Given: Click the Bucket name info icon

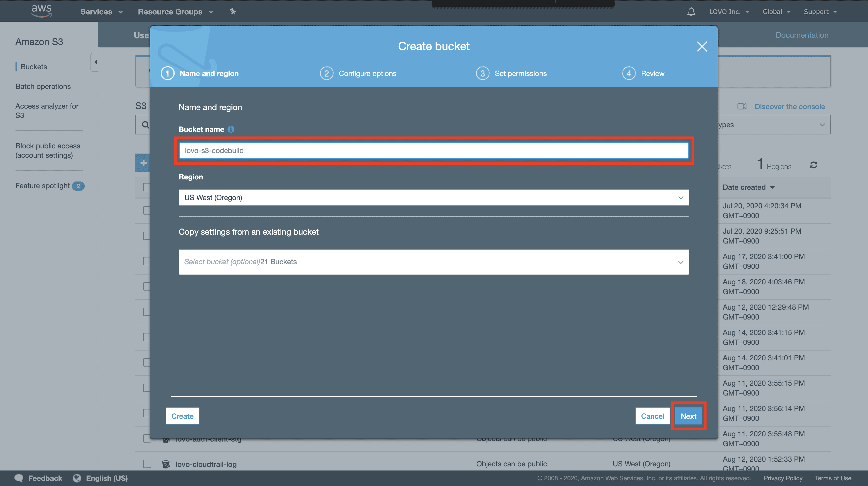Looking at the screenshot, I should (x=231, y=129).
